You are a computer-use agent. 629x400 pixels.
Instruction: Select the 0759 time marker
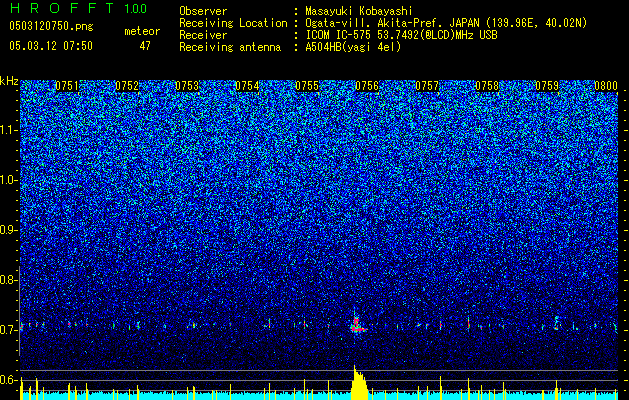coord(547,86)
